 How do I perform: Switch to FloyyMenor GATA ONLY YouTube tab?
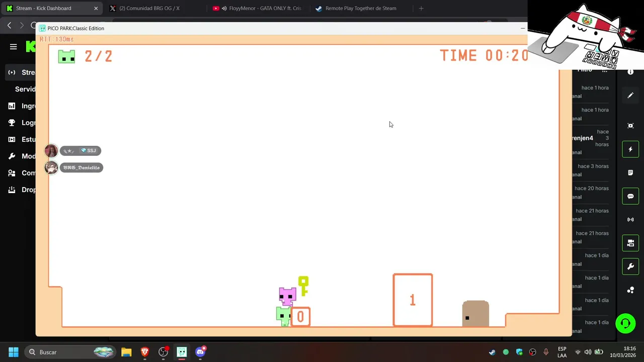258,8
